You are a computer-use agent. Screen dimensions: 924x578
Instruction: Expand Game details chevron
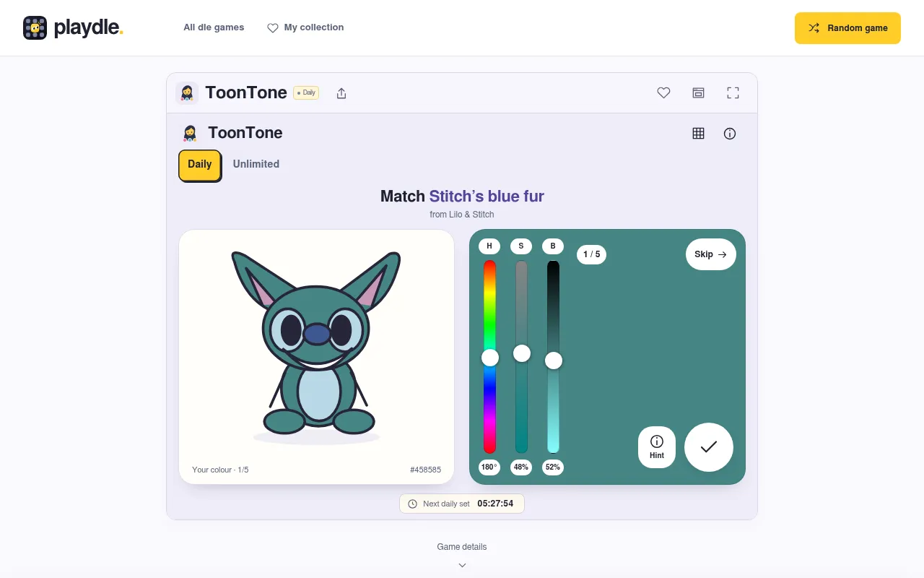click(x=462, y=565)
